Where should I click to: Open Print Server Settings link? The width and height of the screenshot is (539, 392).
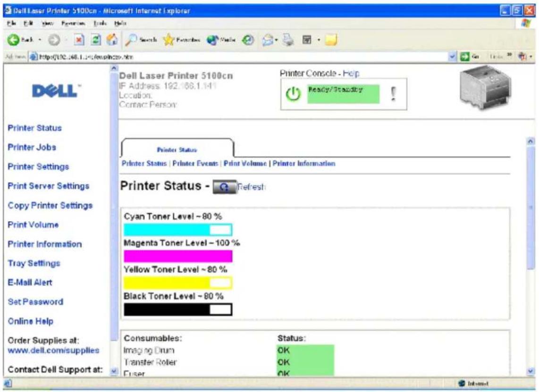pos(49,186)
